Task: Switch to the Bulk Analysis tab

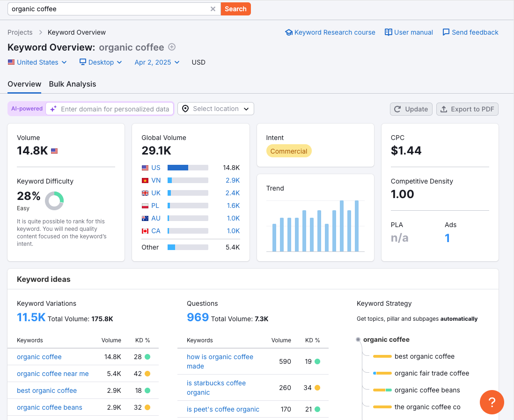Action: (73, 84)
